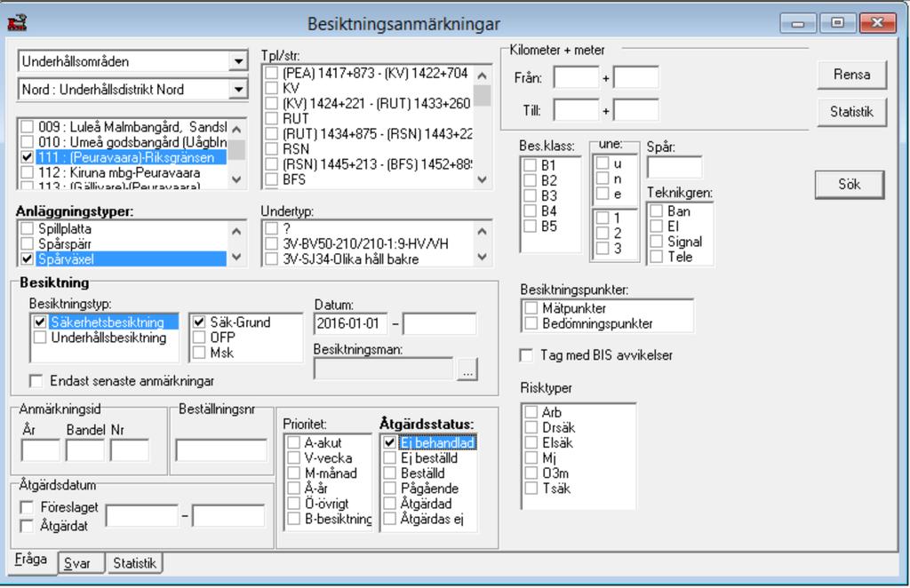This screenshot has width=910, height=588.
Task: Click the Spår input field
Action: tap(675, 168)
